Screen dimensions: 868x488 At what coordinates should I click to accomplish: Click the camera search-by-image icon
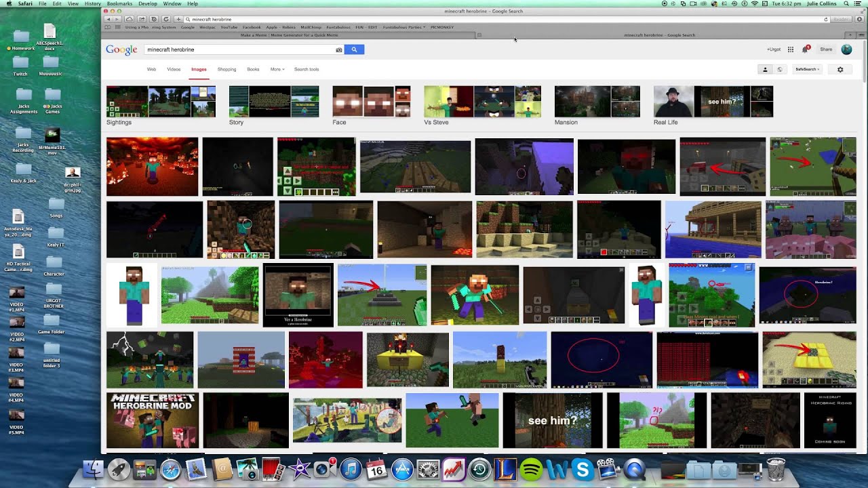(x=338, y=49)
